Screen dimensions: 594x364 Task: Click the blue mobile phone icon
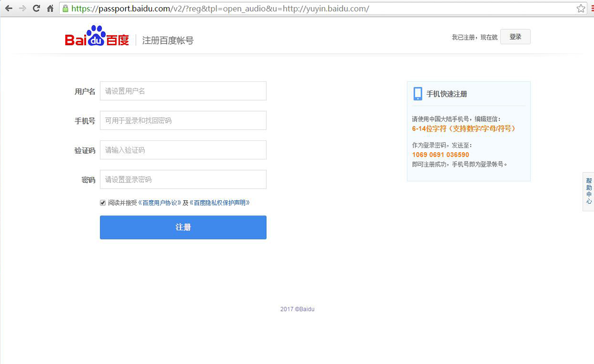click(x=418, y=94)
